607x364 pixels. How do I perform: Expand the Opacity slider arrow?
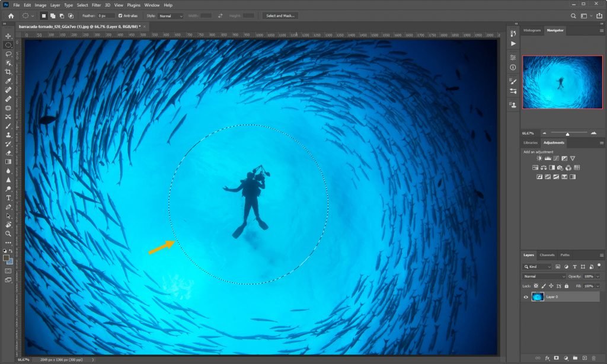pyautogui.click(x=598, y=276)
